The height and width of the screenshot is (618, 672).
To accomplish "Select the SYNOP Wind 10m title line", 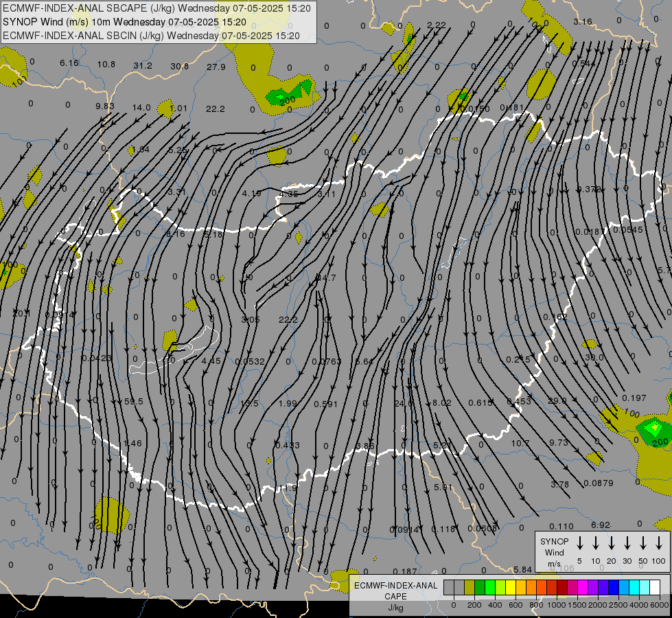I will (124, 22).
